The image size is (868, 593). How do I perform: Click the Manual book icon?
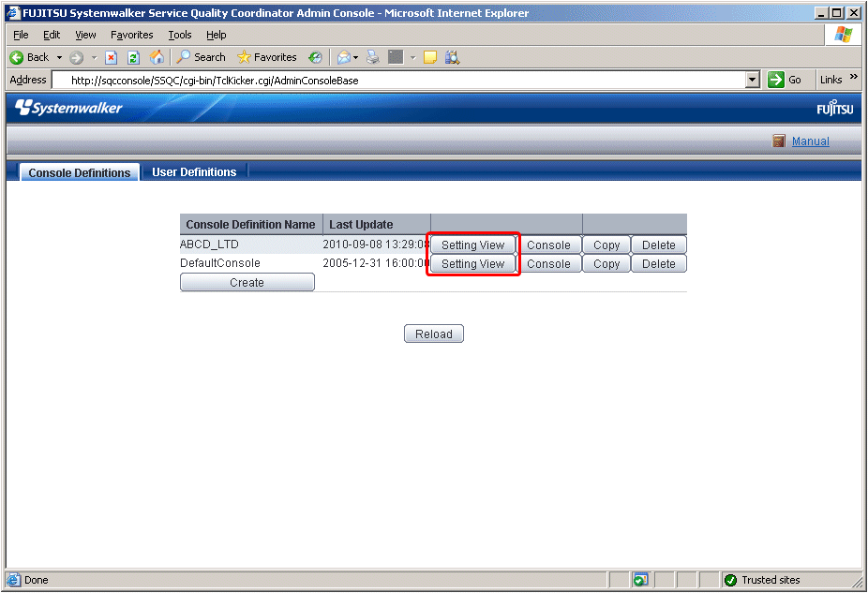(779, 141)
